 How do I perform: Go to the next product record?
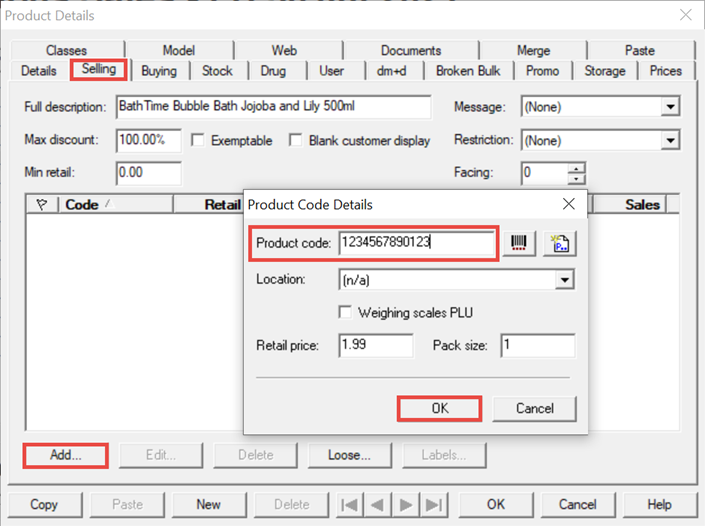406,505
